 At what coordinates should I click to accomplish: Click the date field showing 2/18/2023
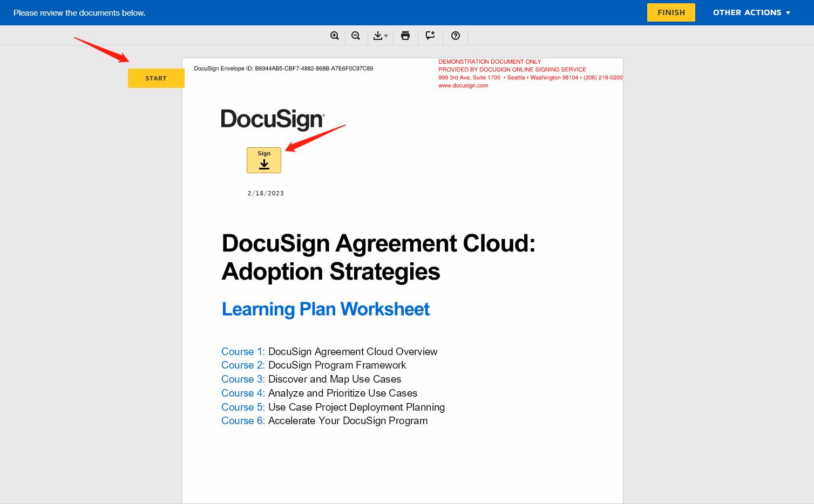pos(265,193)
